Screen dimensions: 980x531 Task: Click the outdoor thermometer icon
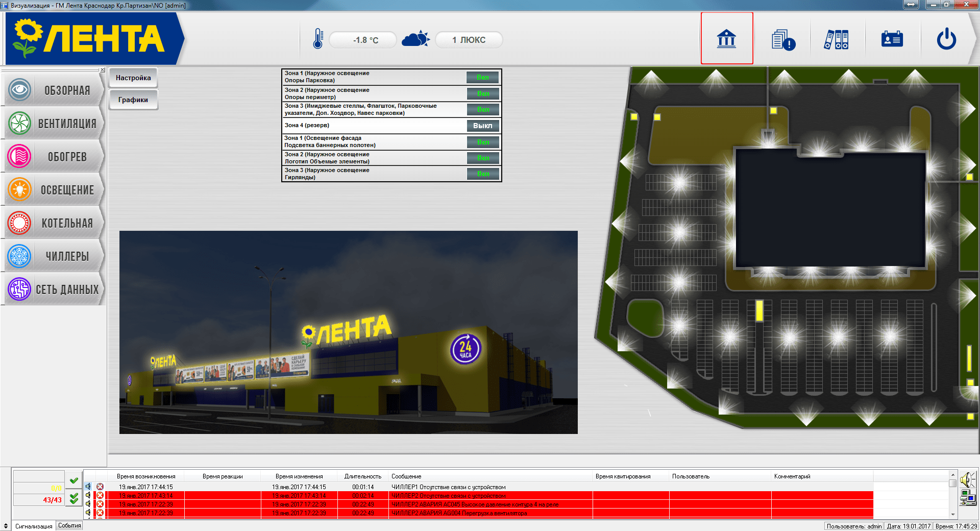point(317,39)
